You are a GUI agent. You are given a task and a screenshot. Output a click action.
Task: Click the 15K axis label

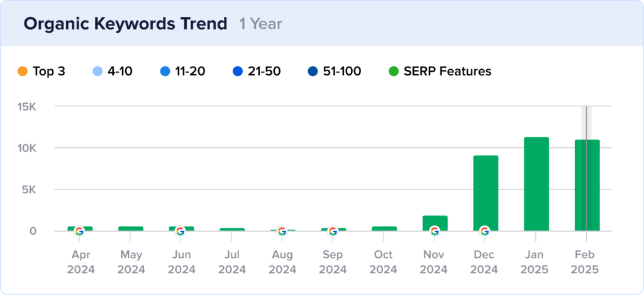coord(28,106)
